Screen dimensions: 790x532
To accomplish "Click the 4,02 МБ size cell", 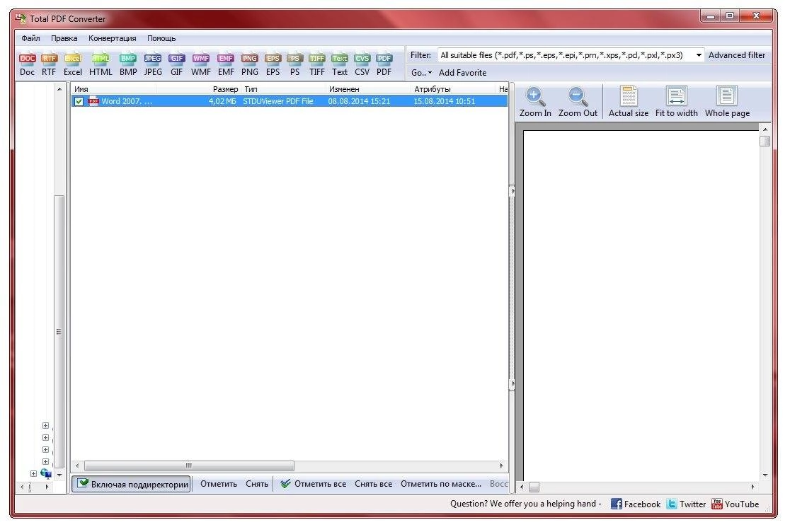I will [x=222, y=101].
